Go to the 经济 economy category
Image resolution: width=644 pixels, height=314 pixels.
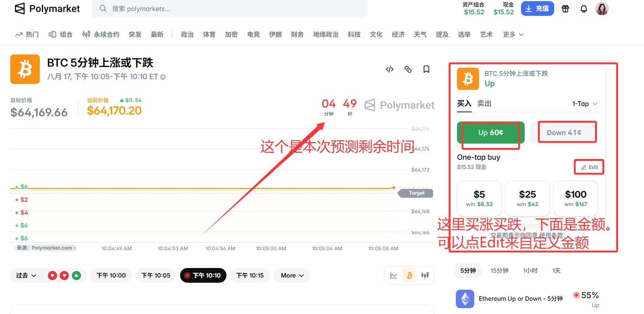tap(398, 35)
